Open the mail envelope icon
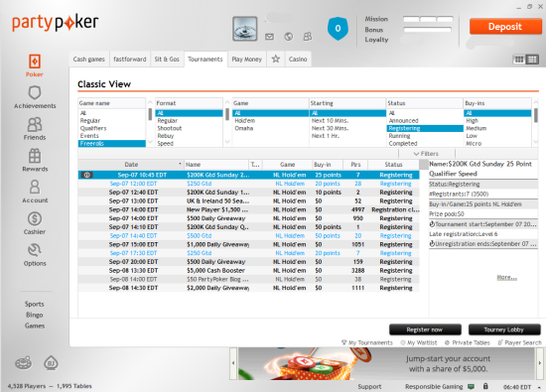The image size is (546, 392). pos(269,37)
